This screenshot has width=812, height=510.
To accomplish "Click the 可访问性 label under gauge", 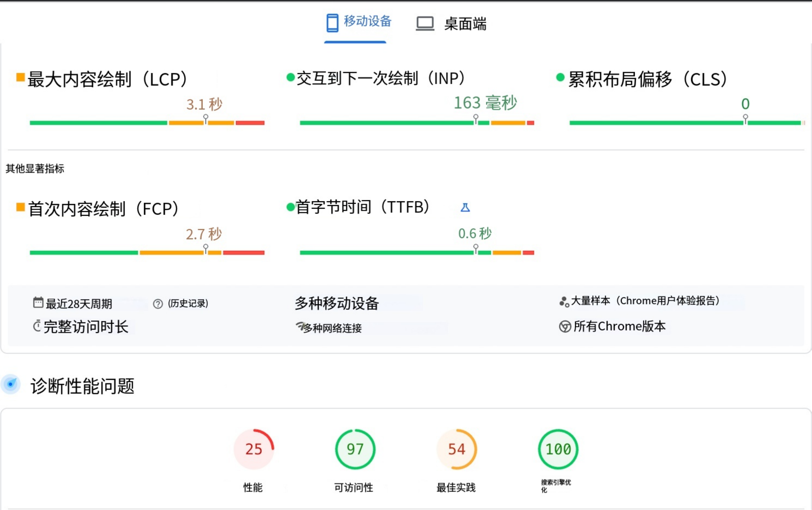I will tap(354, 487).
